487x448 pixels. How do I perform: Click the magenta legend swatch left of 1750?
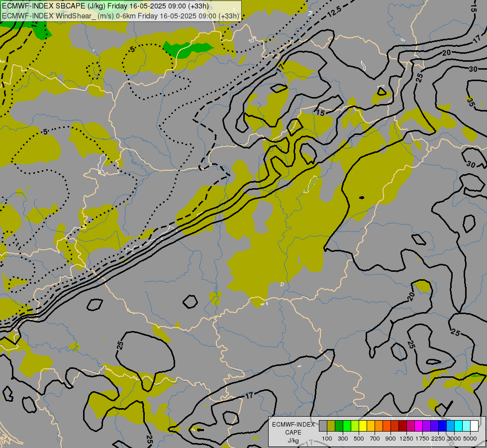pyautogui.click(x=419, y=426)
